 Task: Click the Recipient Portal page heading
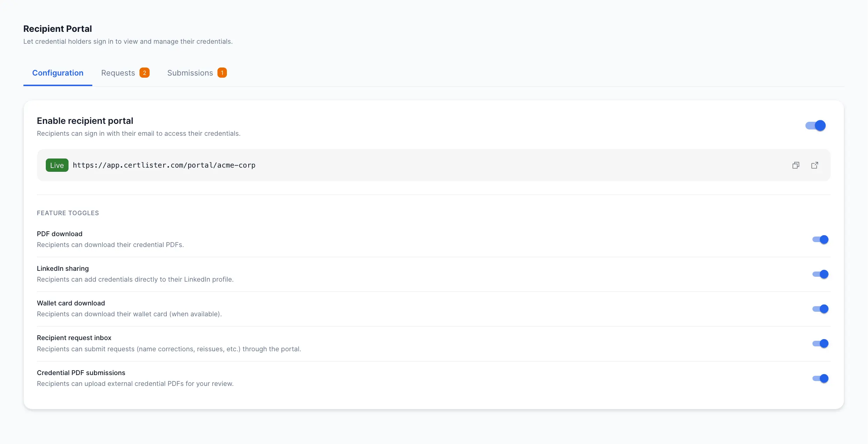[x=57, y=29]
